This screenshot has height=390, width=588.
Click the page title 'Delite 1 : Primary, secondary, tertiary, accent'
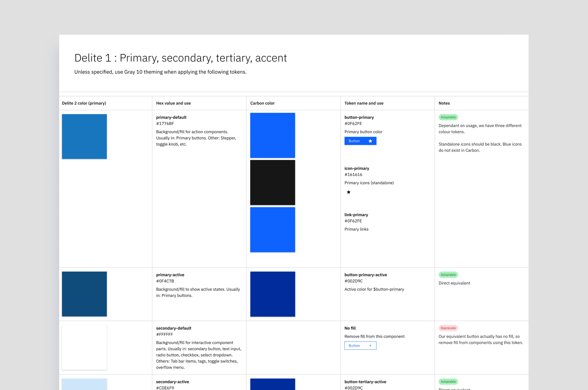(181, 58)
